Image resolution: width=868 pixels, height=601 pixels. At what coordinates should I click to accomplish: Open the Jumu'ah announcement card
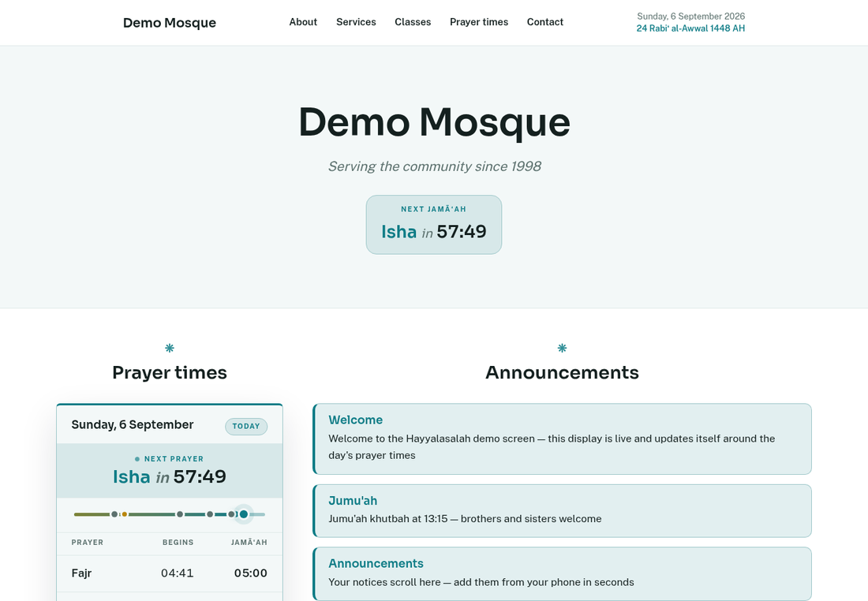coord(562,511)
